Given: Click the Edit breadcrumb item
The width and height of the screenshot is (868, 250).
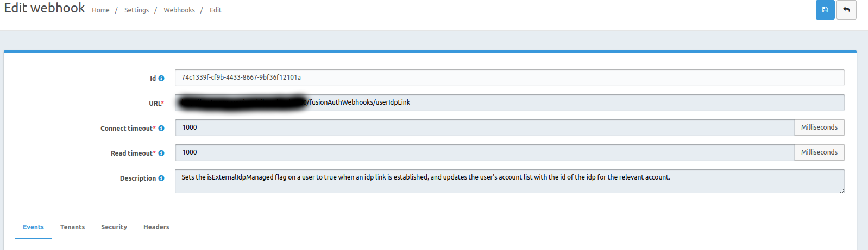Looking at the screenshot, I should pos(216,10).
